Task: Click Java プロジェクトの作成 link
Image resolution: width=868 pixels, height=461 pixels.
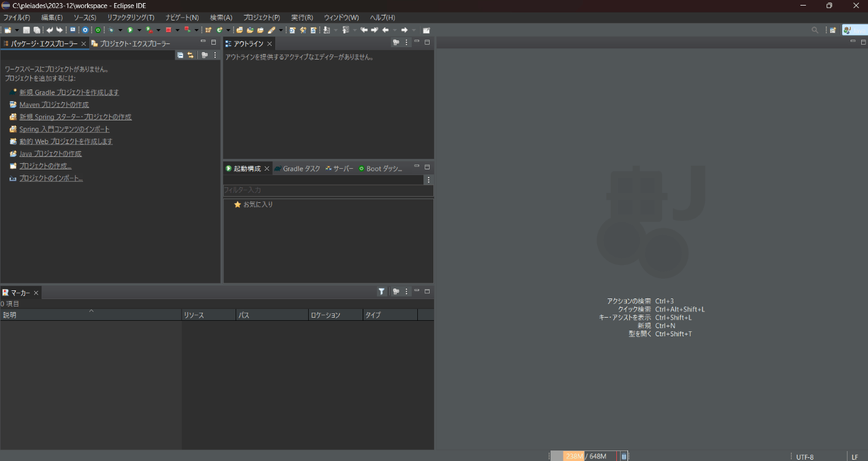Action: point(50,153)
